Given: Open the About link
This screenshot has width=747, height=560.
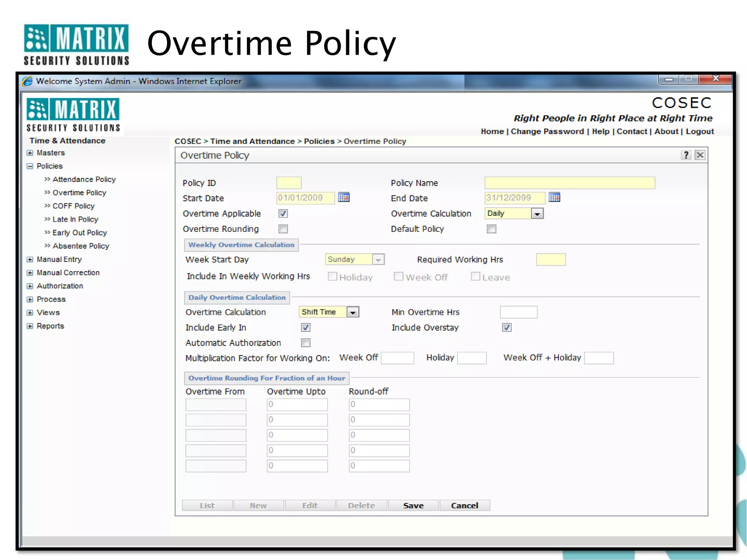Looking at the screenshot, I should (666, 131).
